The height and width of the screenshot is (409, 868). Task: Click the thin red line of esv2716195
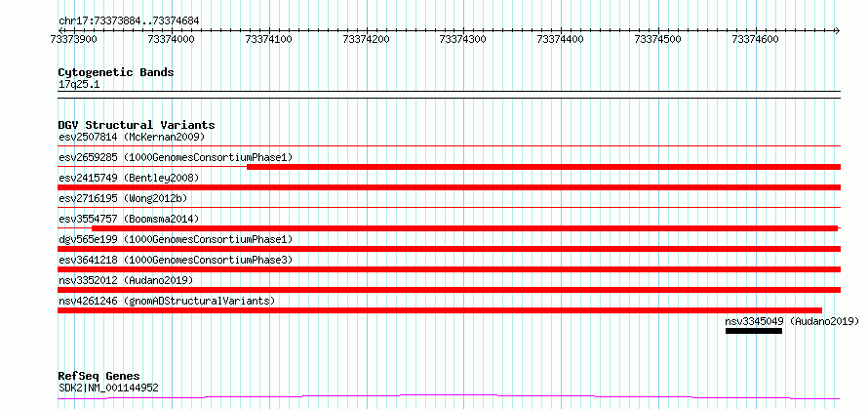pos(449,207)
